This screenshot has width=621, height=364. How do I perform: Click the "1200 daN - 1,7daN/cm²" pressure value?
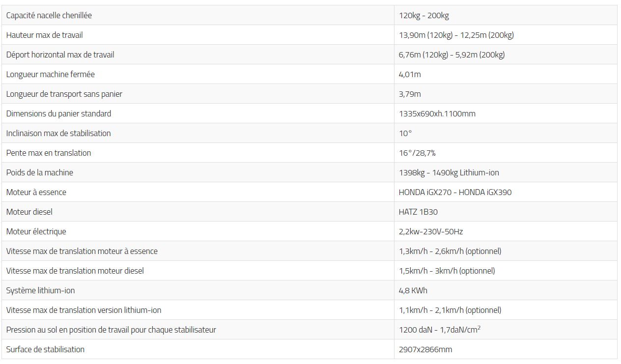click(440, 330)
